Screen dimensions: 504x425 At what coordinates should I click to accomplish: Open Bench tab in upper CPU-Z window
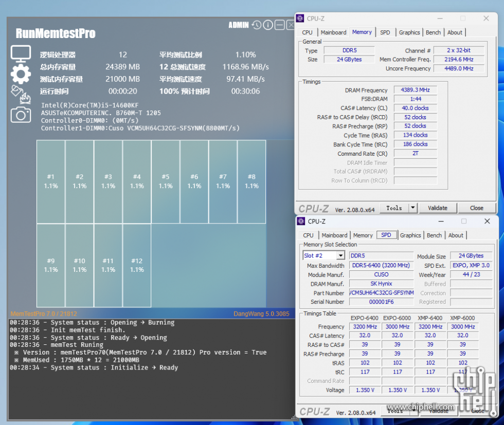coord(433,32)
